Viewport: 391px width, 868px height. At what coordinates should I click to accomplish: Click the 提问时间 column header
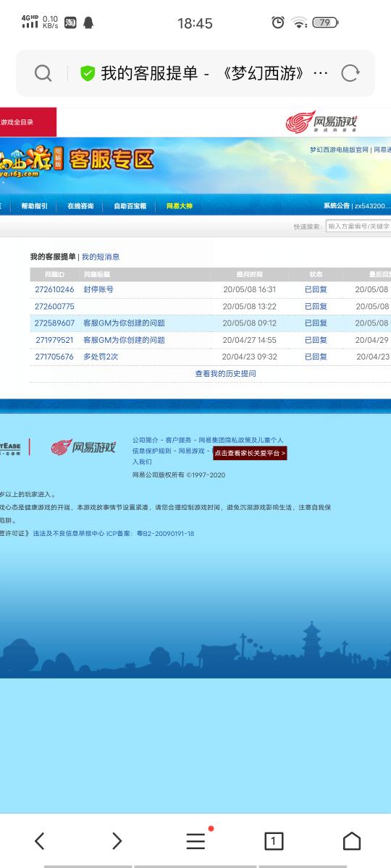pyautogui.click(x=250, y=275)
